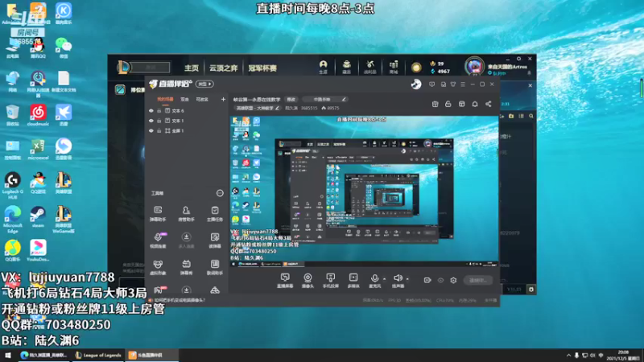The height and width of the screenshot is (362, 644).
Task: Start recording with the camcorder icon
Action: click(427, 280)
